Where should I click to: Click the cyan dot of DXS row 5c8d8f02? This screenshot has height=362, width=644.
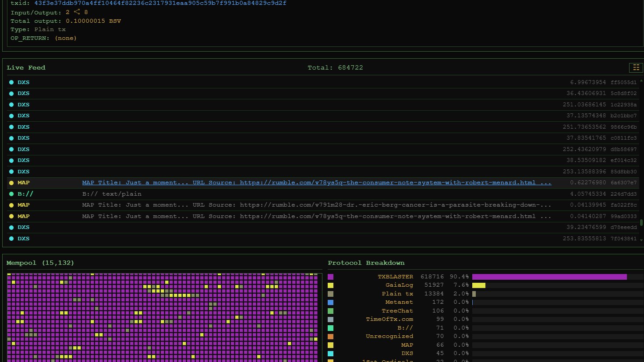click(11, 93)
